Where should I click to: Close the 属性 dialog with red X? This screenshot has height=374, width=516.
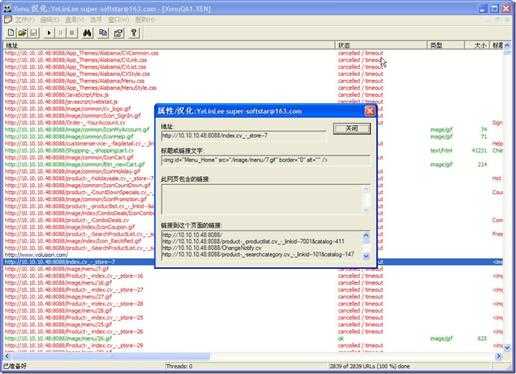(x=369, y=111)
